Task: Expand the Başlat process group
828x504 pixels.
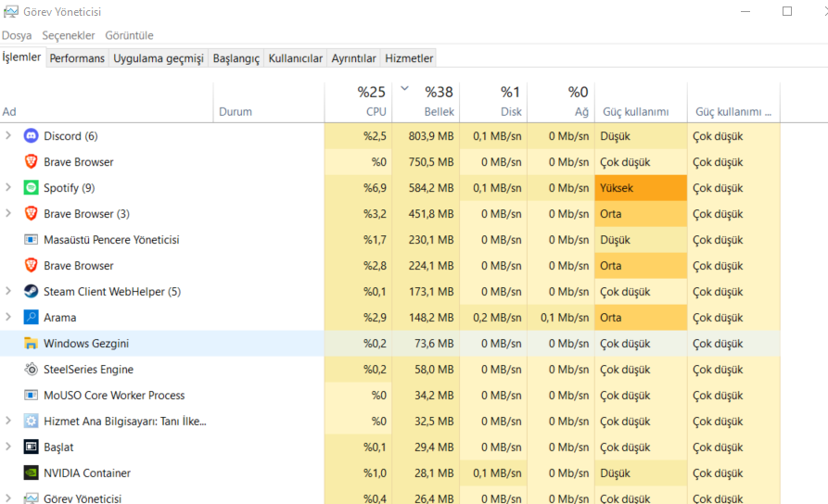Action: pyautogui.click(x=8, y=447)
